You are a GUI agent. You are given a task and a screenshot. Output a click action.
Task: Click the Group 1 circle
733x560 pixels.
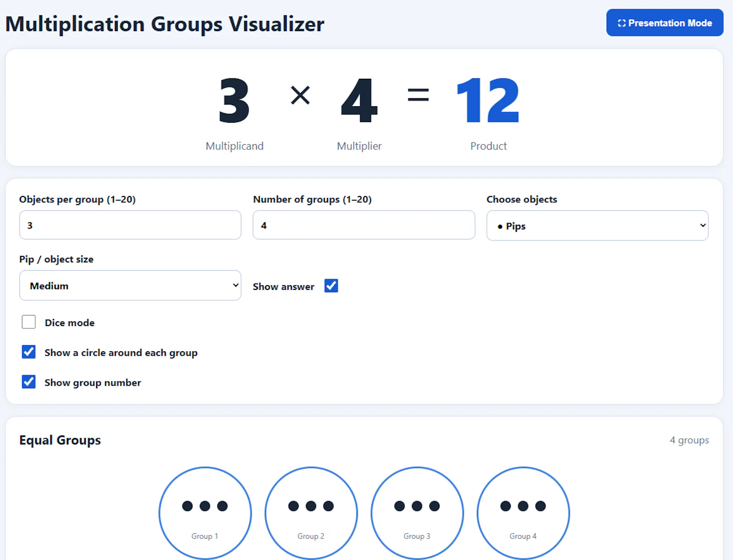pos(205,513)
